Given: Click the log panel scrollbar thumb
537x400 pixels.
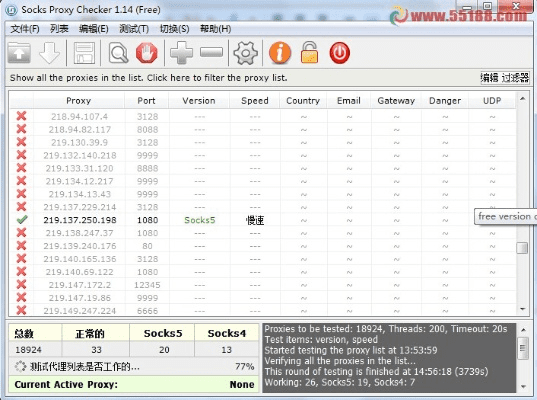Looking at the screenshot, I should tap(523, 348).
